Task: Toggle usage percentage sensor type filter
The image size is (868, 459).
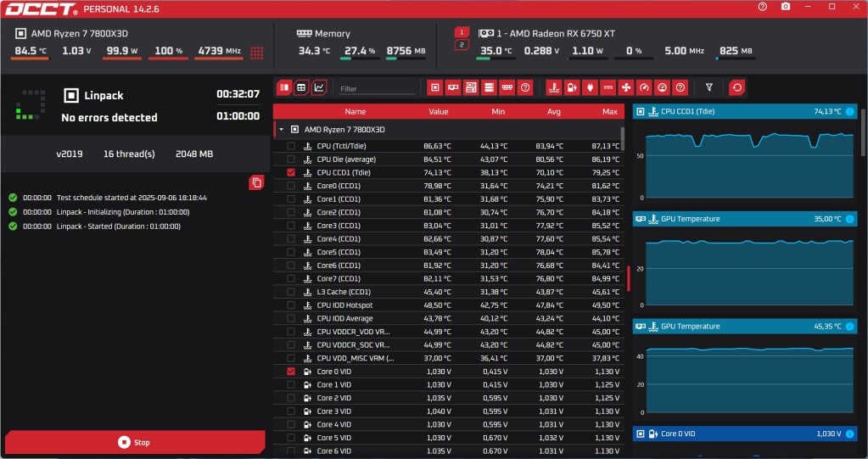Action: (662, 87)
